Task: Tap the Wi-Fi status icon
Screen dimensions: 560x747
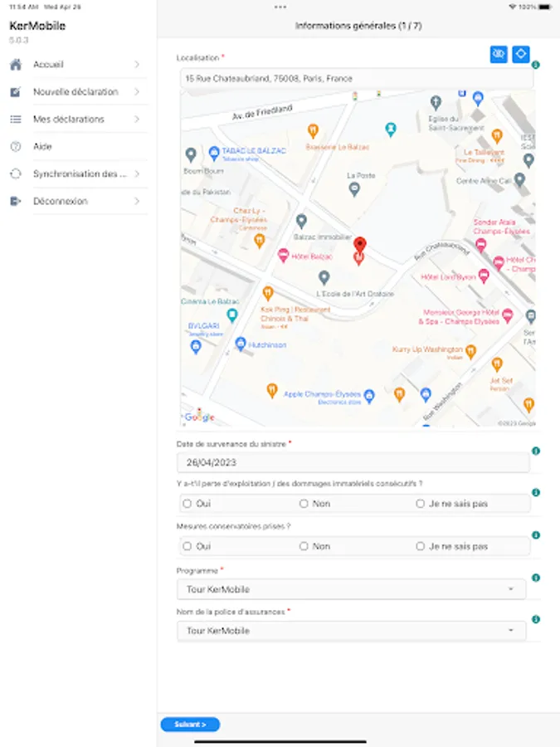Action: pyautogui.click(x=513, y=7)
